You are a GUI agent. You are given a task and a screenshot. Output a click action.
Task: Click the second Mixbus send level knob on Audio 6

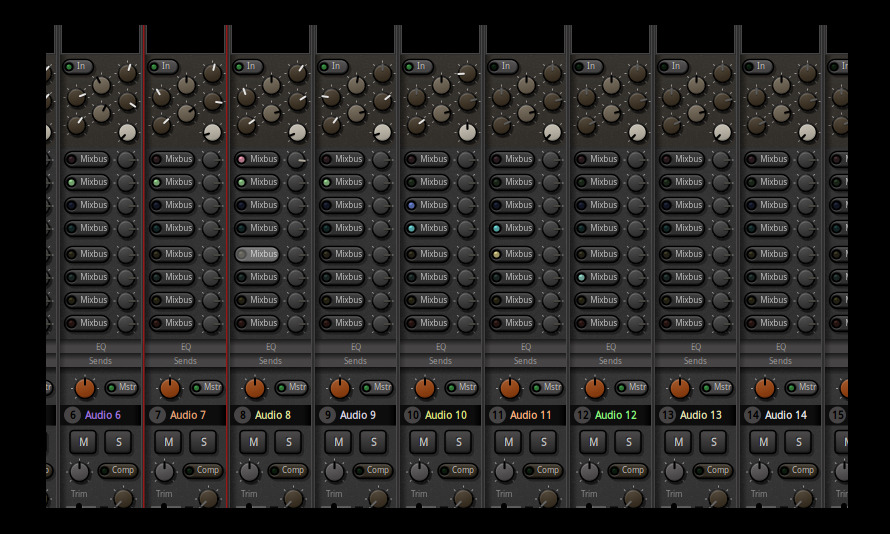pyautogui.click(x=126, y=183)
